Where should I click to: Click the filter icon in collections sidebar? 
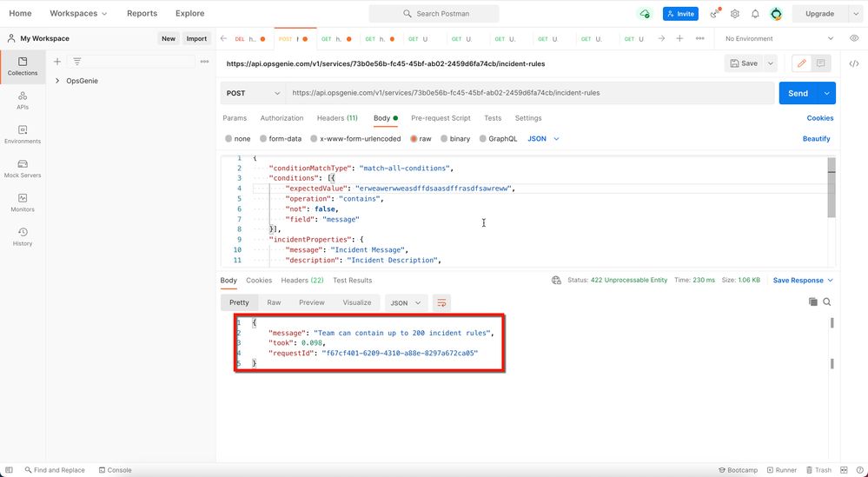click(77, 62)
